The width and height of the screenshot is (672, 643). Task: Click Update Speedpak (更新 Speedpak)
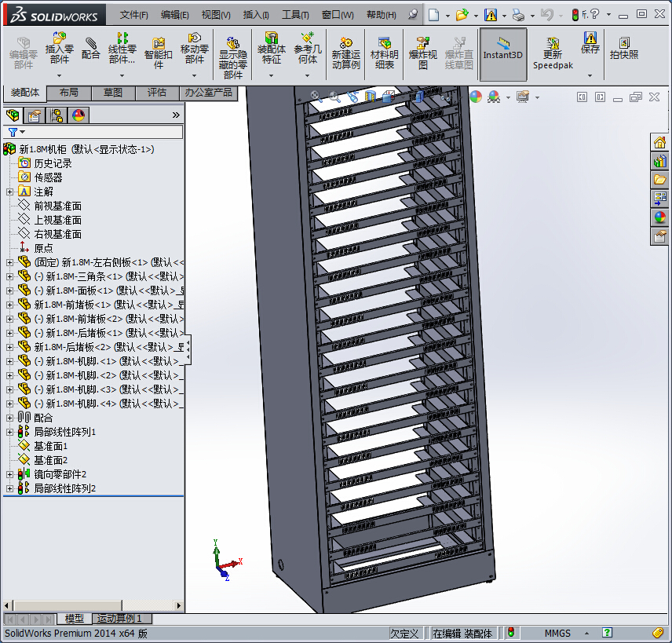553,54
